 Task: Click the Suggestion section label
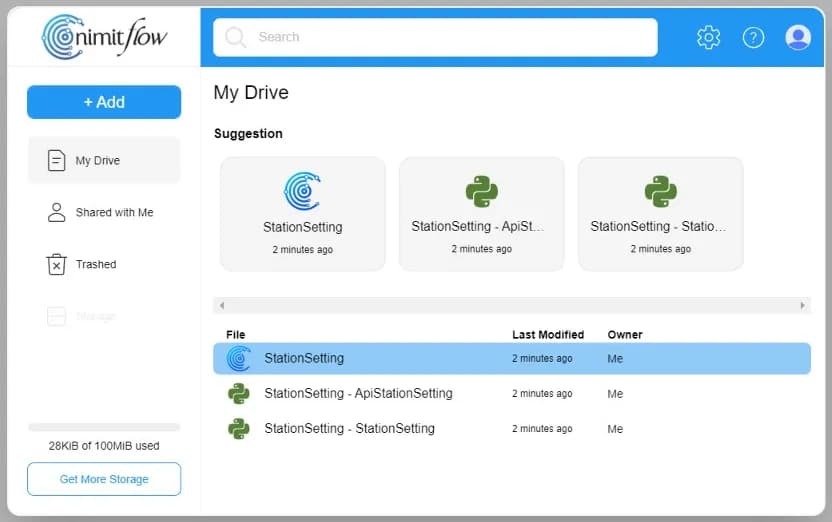pyautogui.click(x=248, y=133)
